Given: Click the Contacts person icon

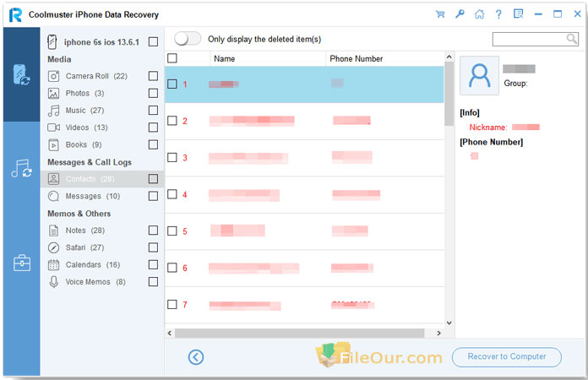Looking at the screenshot, I should pos(53,179).
